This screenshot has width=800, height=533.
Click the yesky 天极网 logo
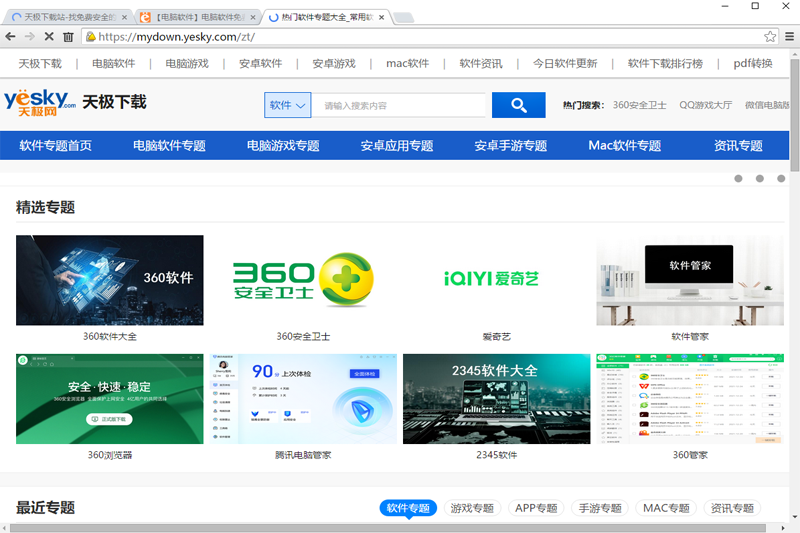click(x=40, y=102)
